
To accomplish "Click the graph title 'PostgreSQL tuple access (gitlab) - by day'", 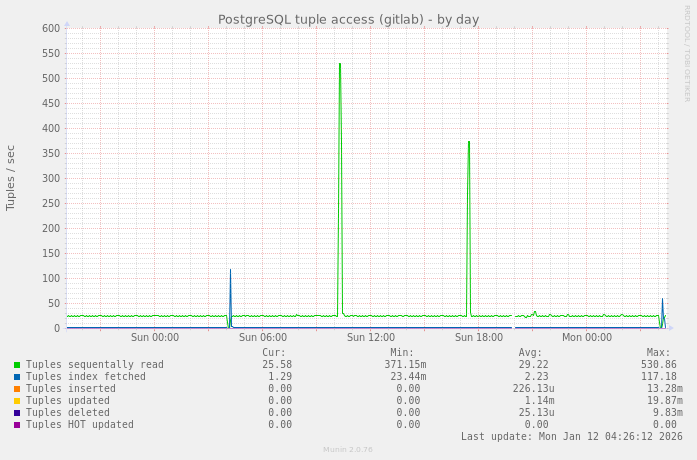I will (x=348, y=20).
